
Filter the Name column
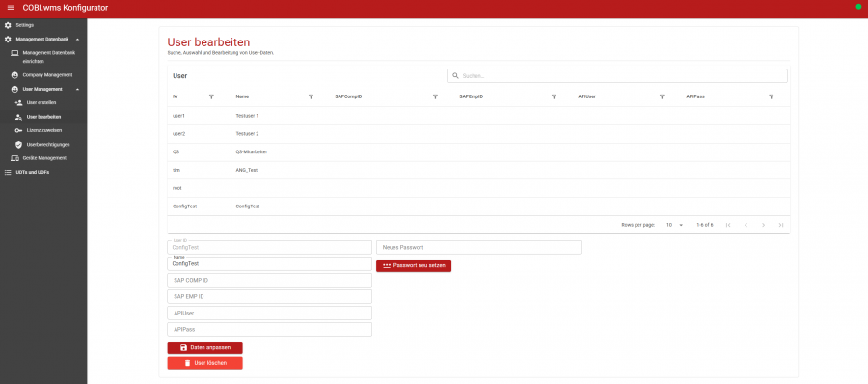(311, 96)
